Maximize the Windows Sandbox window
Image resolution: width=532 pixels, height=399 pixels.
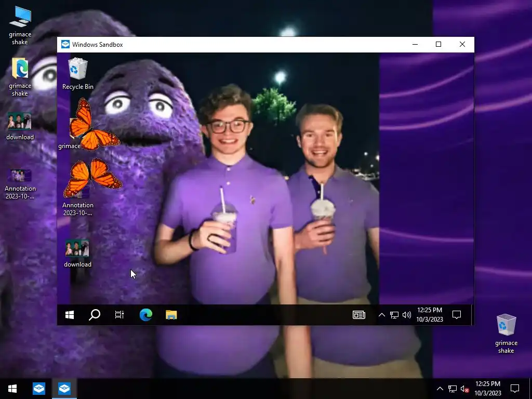438,45
